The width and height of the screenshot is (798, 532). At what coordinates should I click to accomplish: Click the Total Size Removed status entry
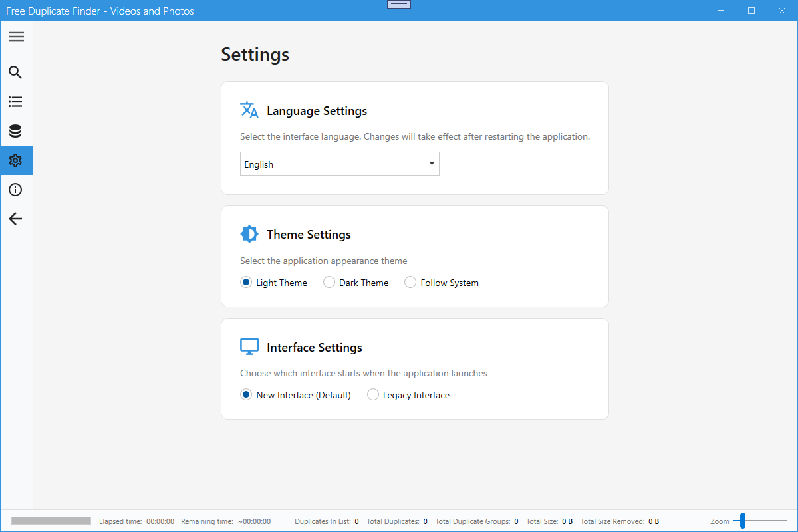[620, 521]
